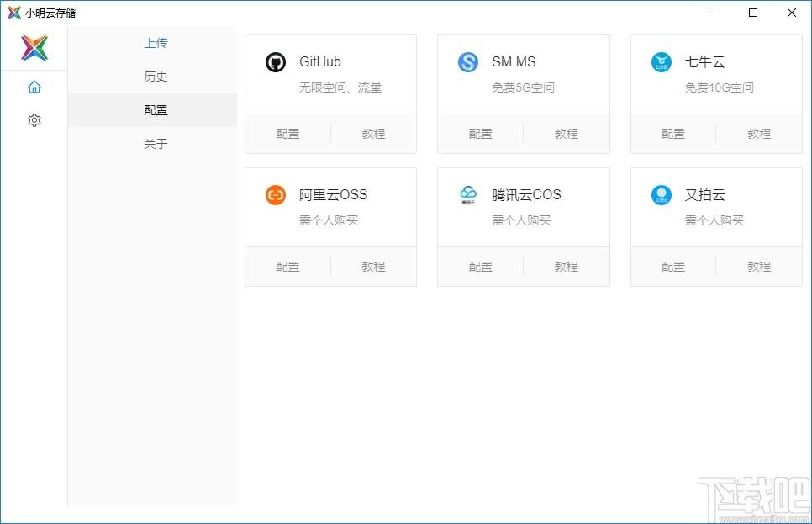Open the settings gear icon in the sidebar

click(34, 120)
